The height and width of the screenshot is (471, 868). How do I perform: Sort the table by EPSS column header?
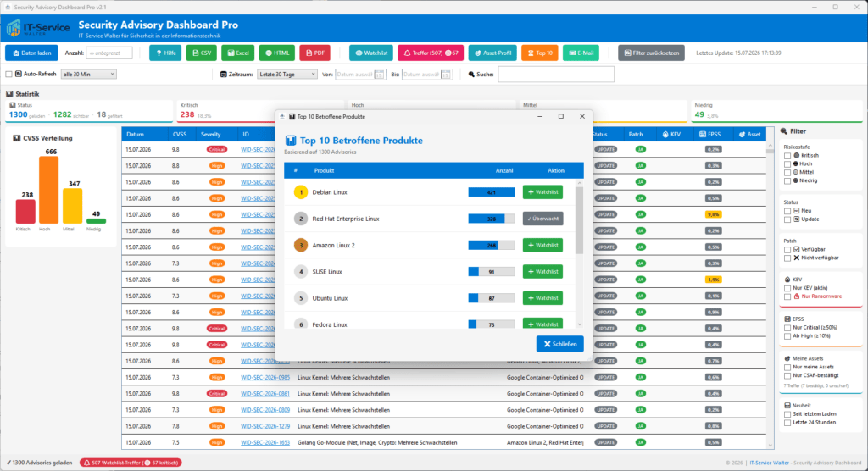(x=711, y=135)
